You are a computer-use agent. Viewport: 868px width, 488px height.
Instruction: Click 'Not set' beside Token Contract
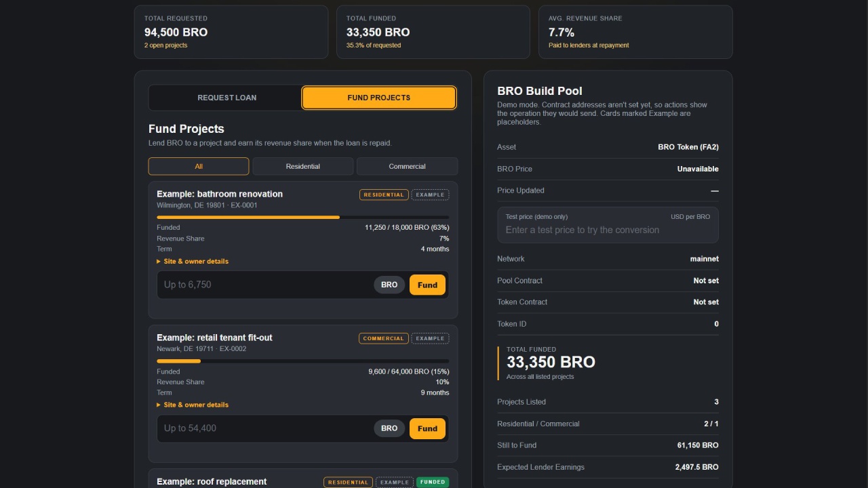706,302
